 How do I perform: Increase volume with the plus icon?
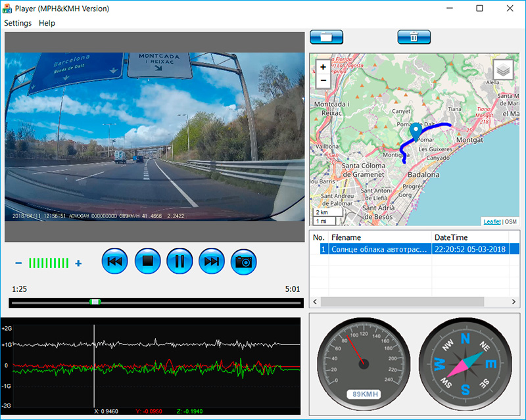[x=78, y=264]
